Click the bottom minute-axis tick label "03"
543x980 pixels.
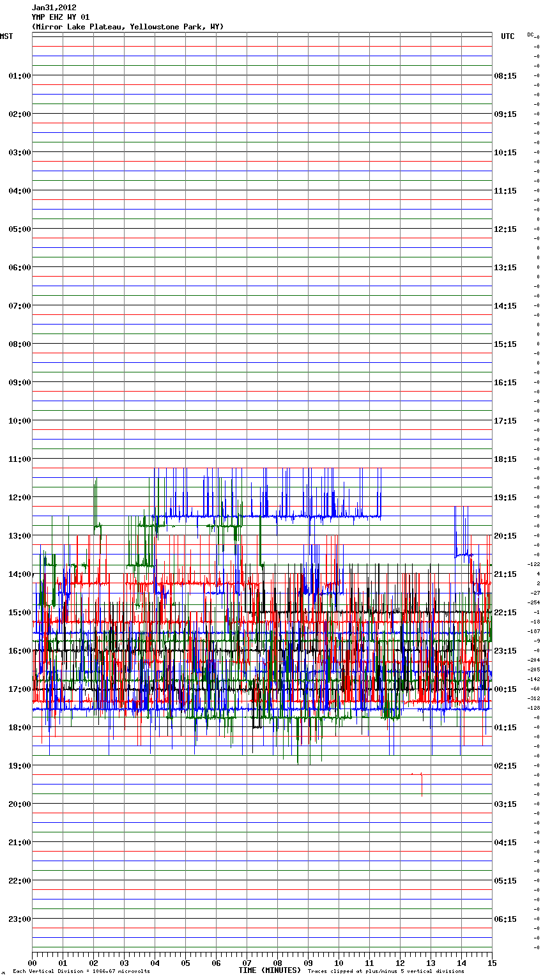pyautogui.click(x=124, y=963)
